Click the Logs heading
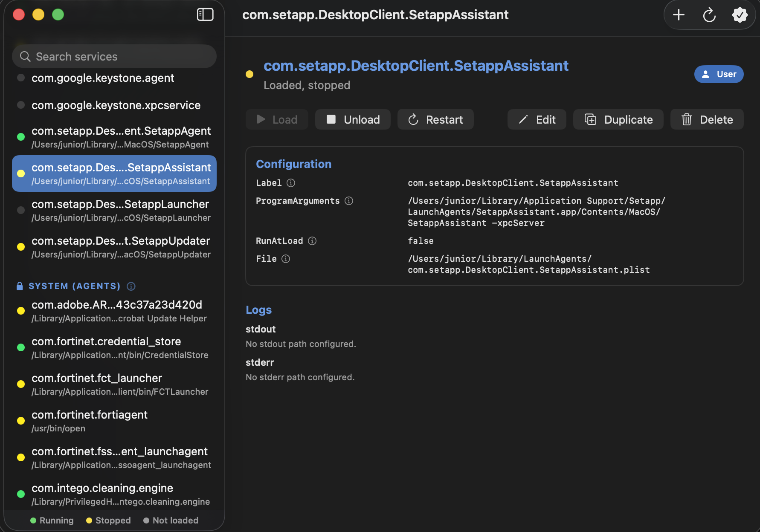 click(x=258, y=310)
